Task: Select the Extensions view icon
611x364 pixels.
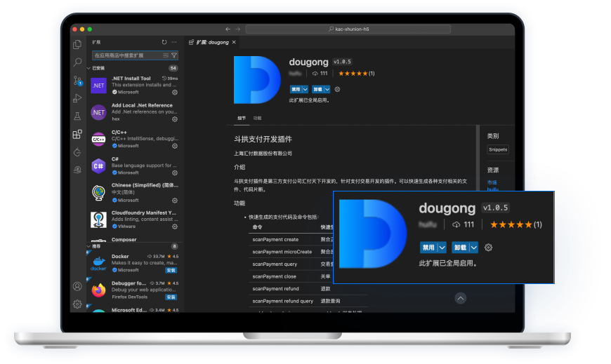Action: [77, 135]
